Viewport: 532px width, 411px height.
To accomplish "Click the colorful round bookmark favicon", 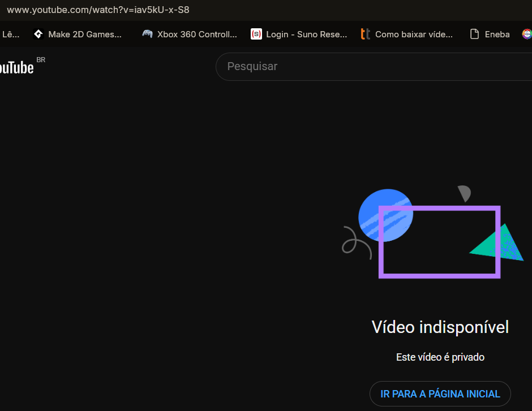I will point(527,34).
